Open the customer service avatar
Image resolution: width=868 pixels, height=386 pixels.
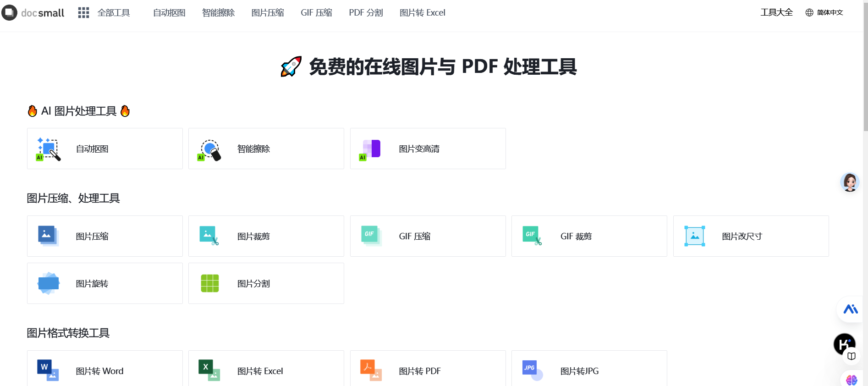pyautogui.click(x=850, y=182)
